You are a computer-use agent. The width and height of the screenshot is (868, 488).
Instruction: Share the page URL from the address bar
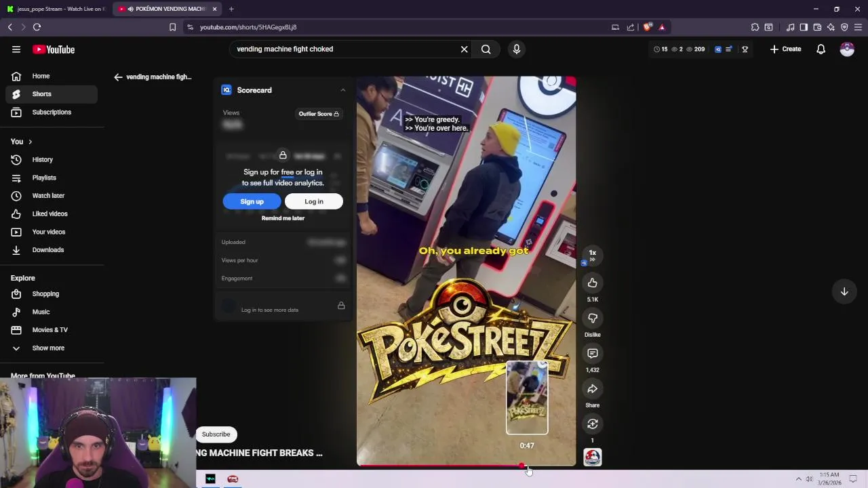point(631,27)
